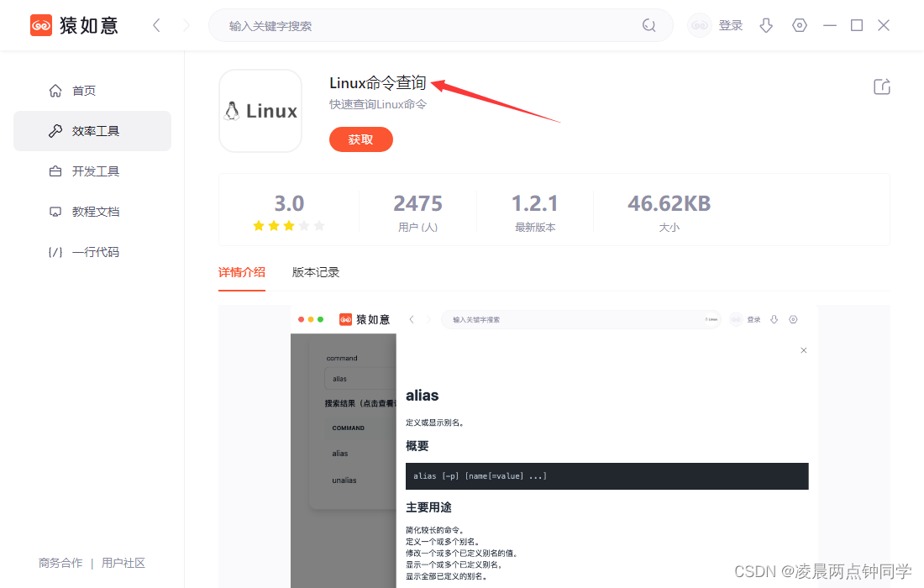
Task: Click the toolbox icon beside 开发工具
Action: (x=55, y=171)
